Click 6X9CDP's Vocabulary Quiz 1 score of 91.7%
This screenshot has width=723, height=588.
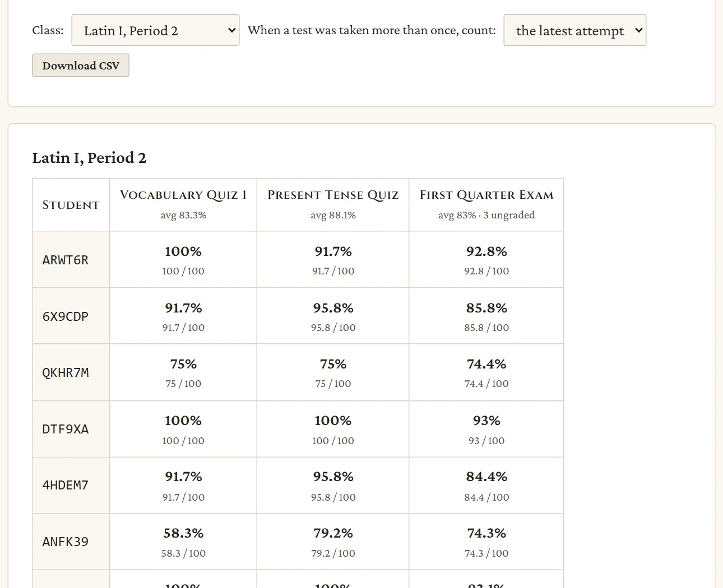click(183, 308)
